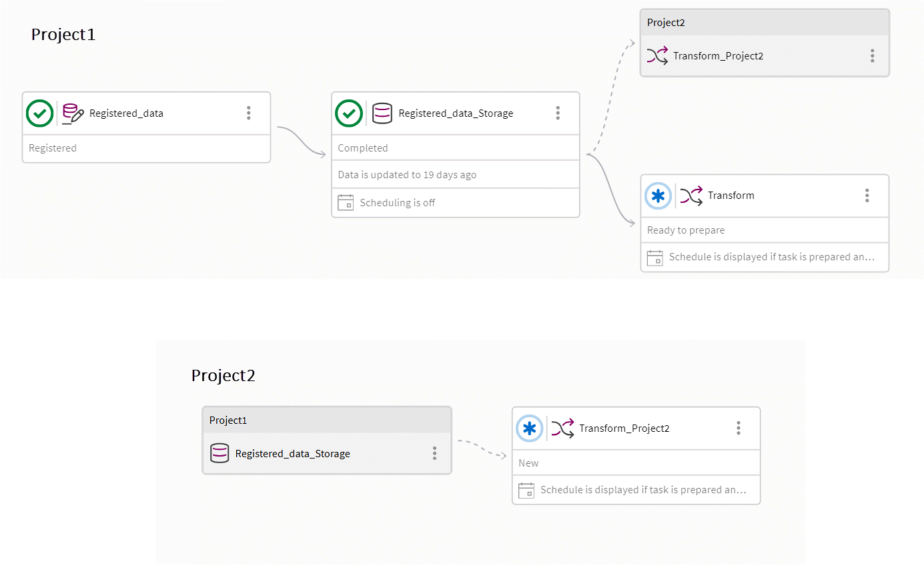Click the Ready to prepare status text
This screenshot has height=568, width=924.
click(686, 230)
